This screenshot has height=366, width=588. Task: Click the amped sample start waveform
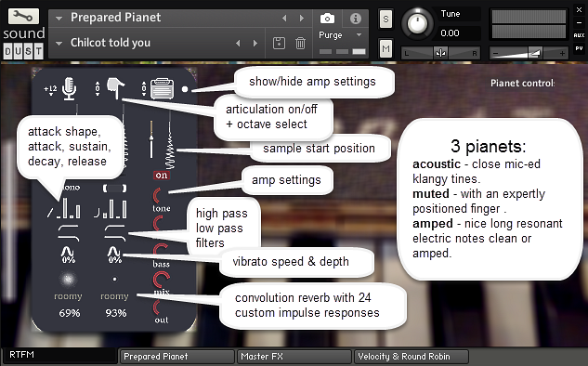170,142
